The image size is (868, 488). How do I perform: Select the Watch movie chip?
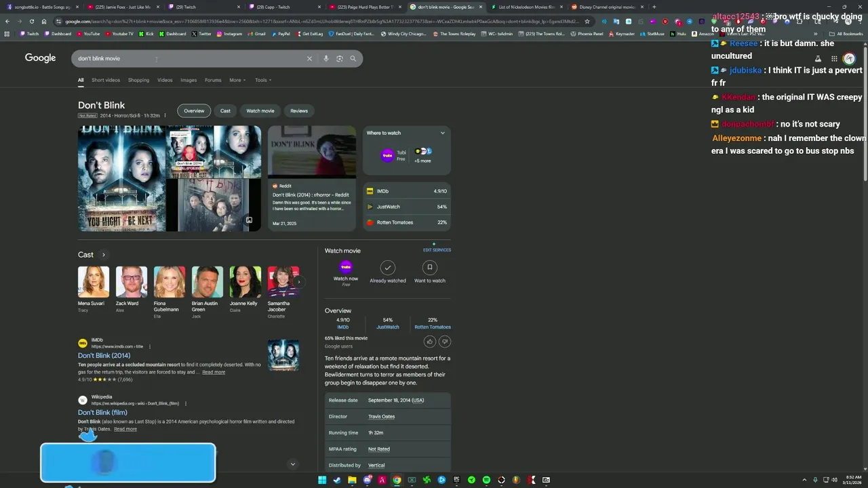click(260, 110)
